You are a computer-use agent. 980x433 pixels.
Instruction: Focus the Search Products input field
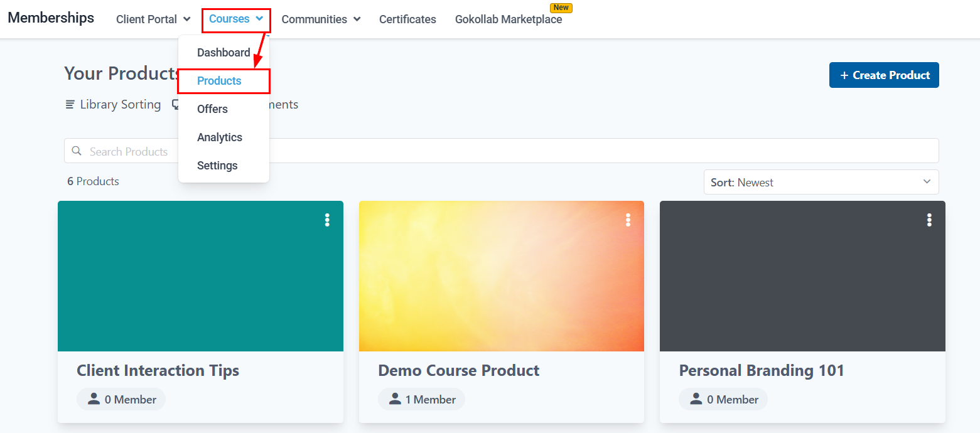[x=502, y=151]
